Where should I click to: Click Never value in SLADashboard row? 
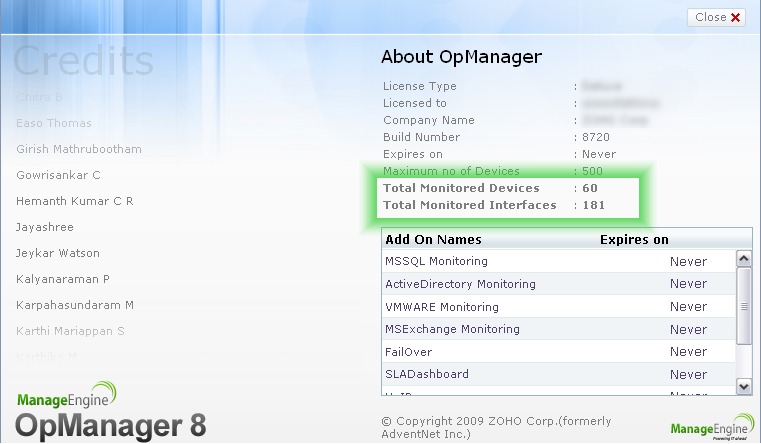pyautogui.click(x=688, y=375)
